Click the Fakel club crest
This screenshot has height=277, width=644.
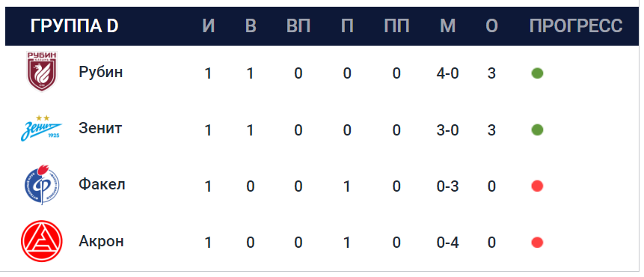[x=41, y=184]
